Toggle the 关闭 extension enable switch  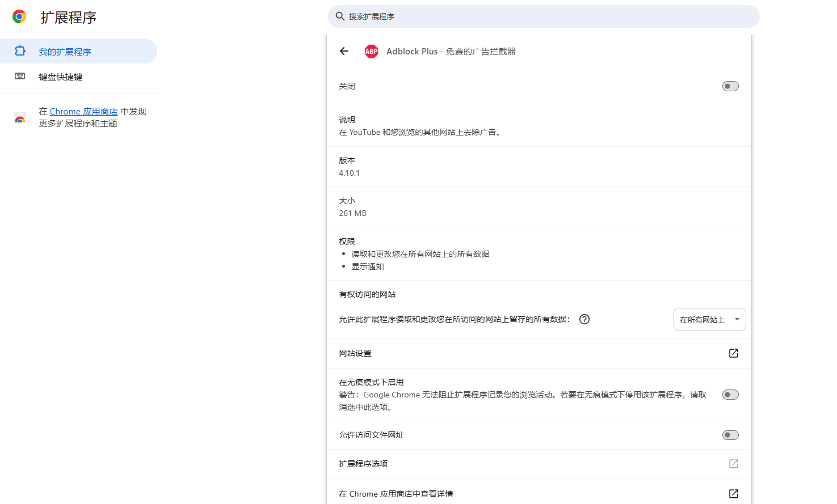click(x=730, y=86)
